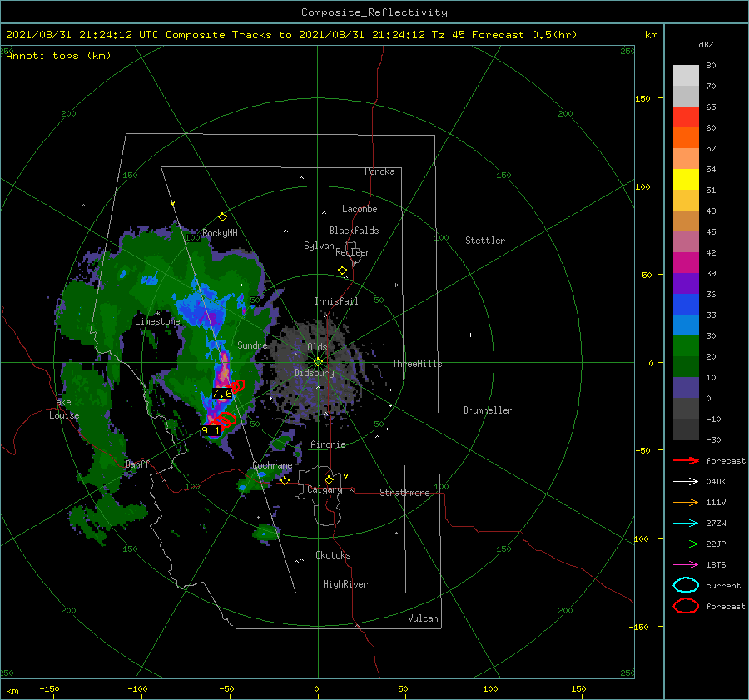Viewport: 749px width, 700px height.
Task: Click the yellow diamond marker near Cochrane
Action: 285,480
